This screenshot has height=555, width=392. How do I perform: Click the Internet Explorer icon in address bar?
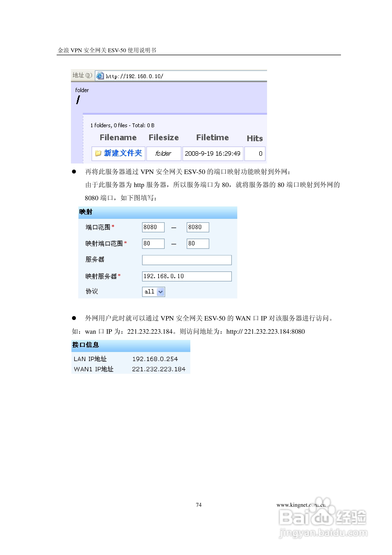pos(100,76)
